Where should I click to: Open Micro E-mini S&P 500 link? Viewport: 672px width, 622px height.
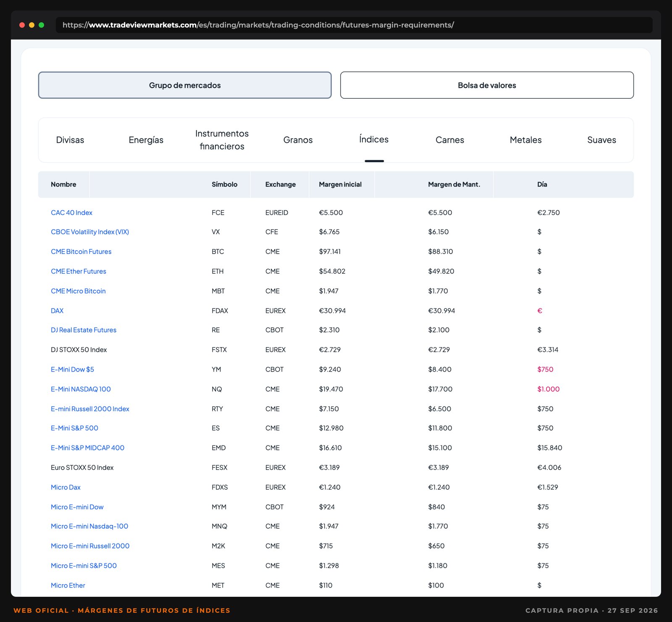click(84, 566)
